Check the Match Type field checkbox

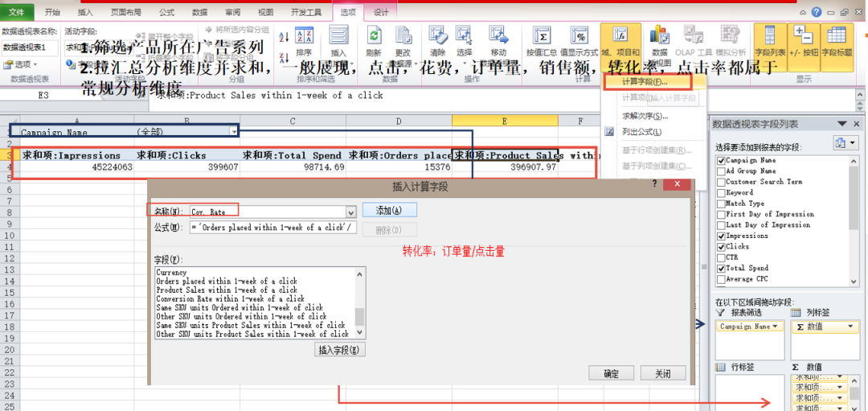pyautogui.click(x=721, y=203)
